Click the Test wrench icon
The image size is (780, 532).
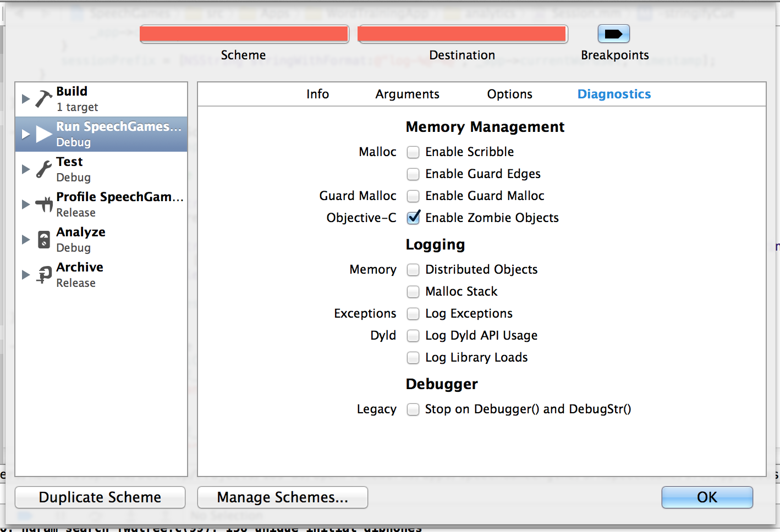click(x=44, y=169)
